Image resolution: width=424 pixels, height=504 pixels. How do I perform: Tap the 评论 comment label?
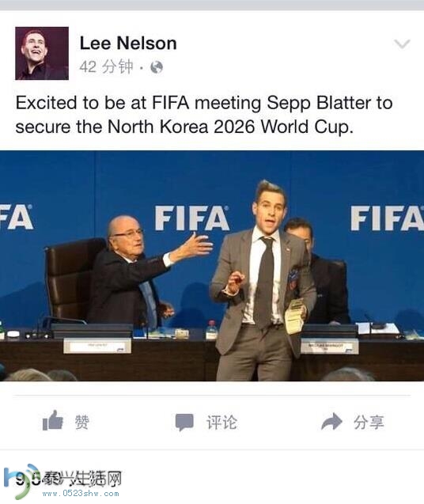tap(221, 423)
